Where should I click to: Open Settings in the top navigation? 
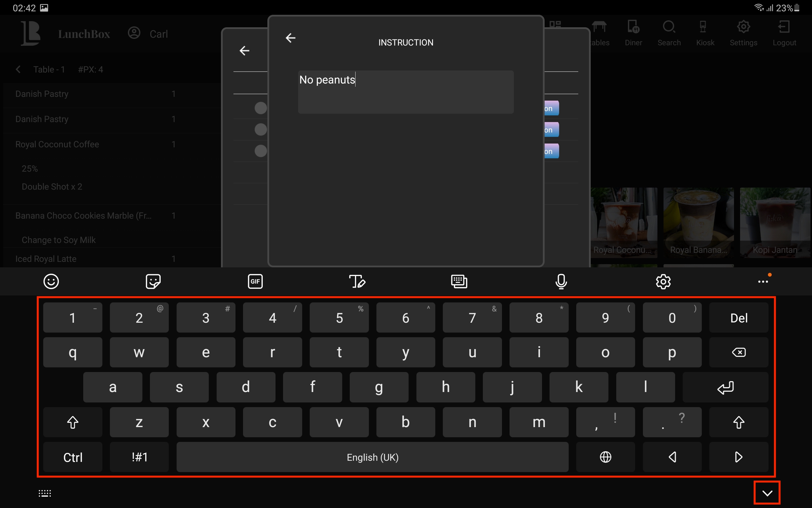[743, 33]
